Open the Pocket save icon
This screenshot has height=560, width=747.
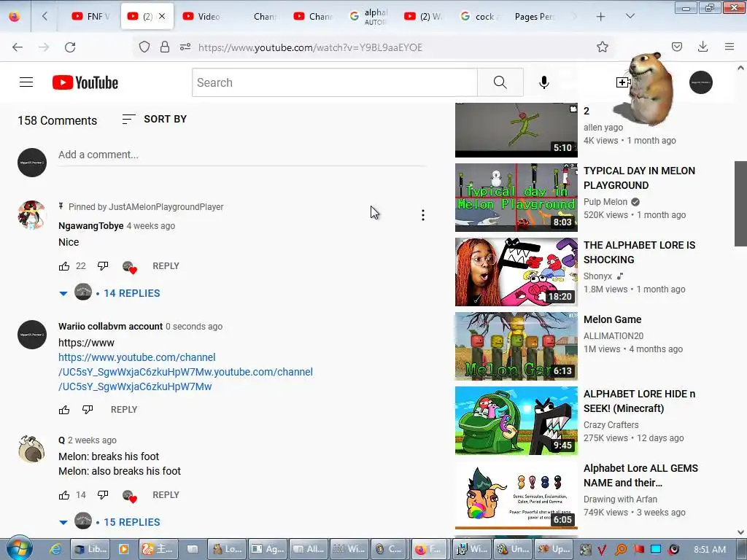click(677, 47)
